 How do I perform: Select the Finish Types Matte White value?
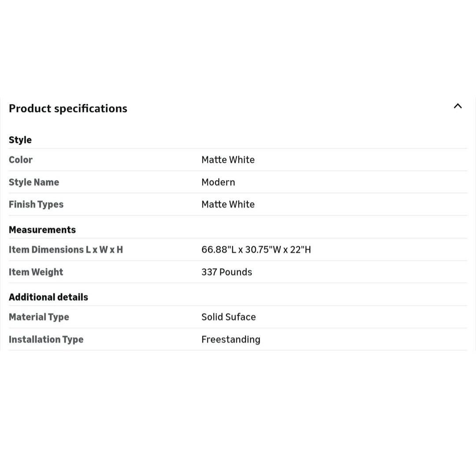pos(228,204)
